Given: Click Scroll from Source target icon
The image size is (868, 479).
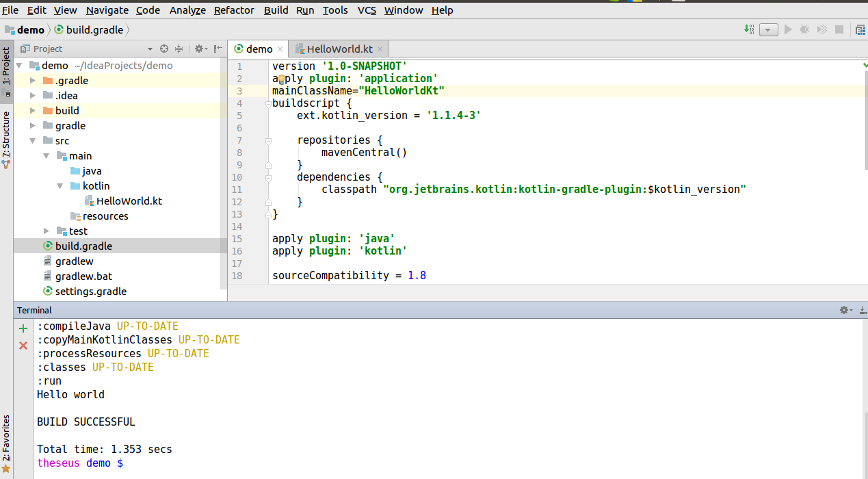Looking at the screenshot, I should click(164, 49).
